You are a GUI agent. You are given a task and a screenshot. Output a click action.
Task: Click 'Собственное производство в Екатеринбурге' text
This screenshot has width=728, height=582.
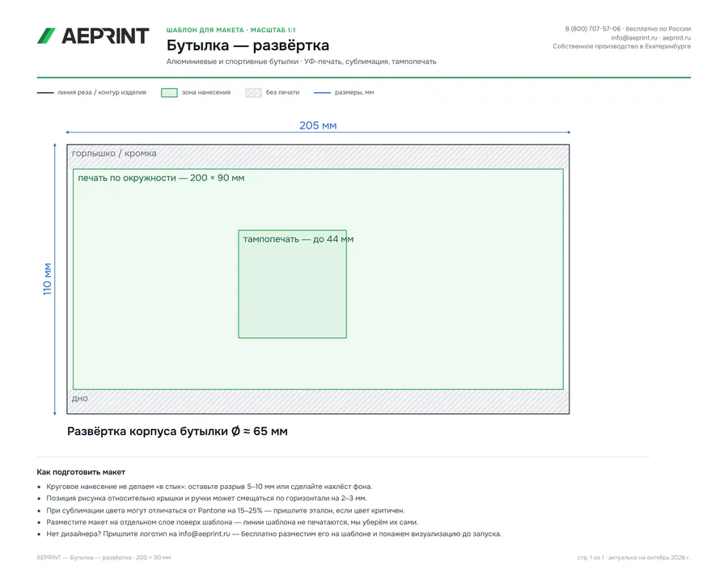622,46
